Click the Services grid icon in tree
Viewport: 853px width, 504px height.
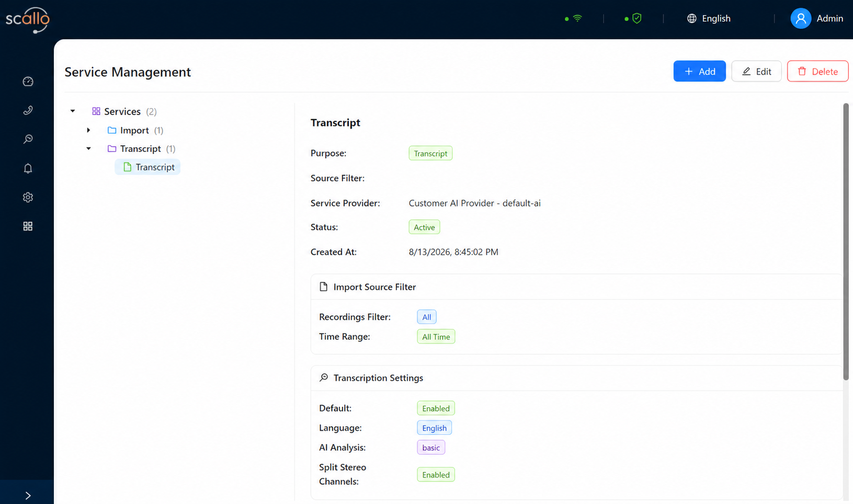[x=96, y=111]
